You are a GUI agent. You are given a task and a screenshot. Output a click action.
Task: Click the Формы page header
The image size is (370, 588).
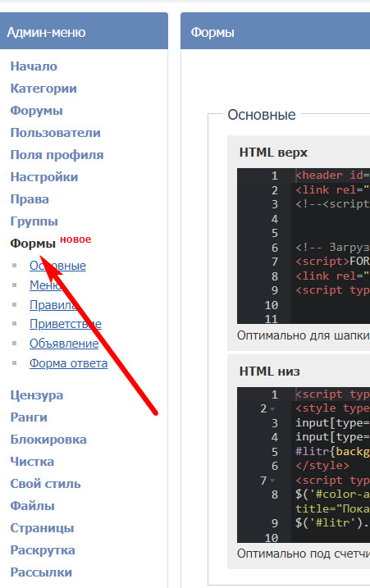pos(212,32)
